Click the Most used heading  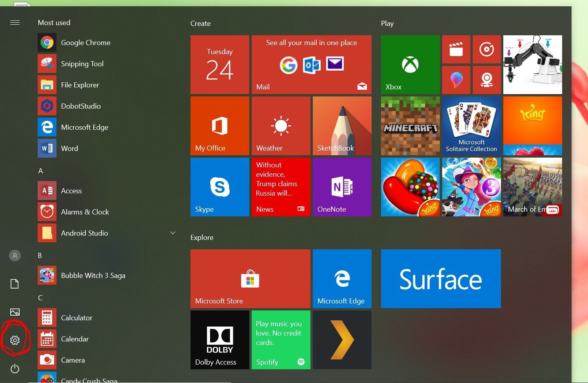(x=54, y=23)
